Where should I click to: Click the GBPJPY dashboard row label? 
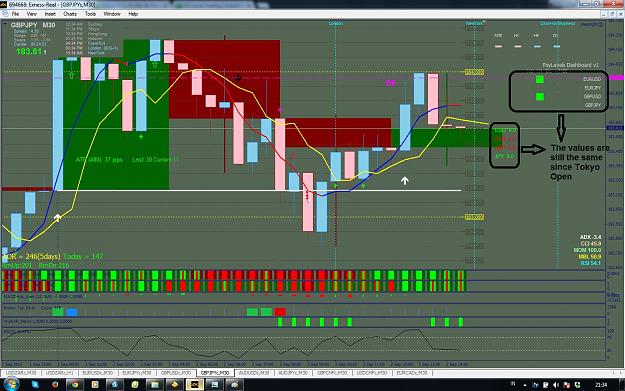(x=592, y=105)
